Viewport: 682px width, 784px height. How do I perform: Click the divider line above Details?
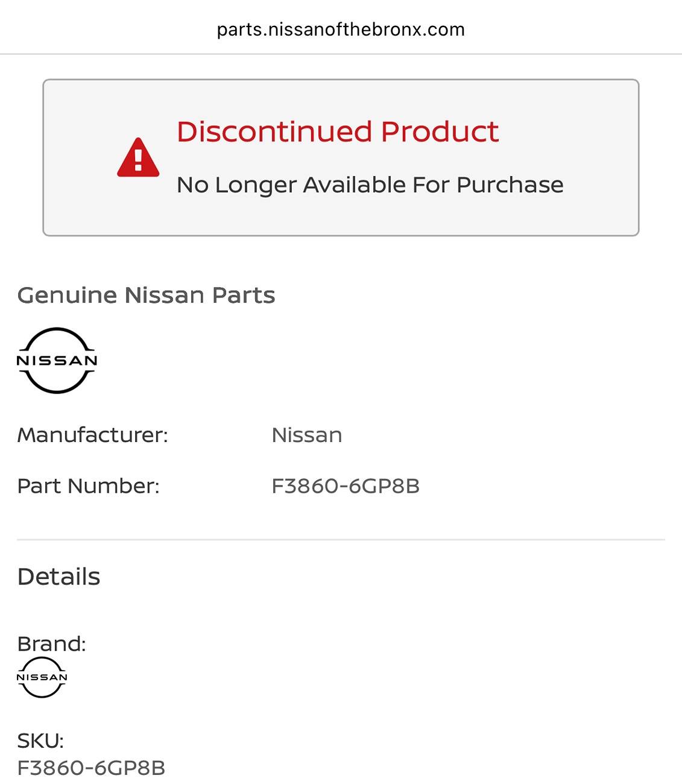(341, 539)
